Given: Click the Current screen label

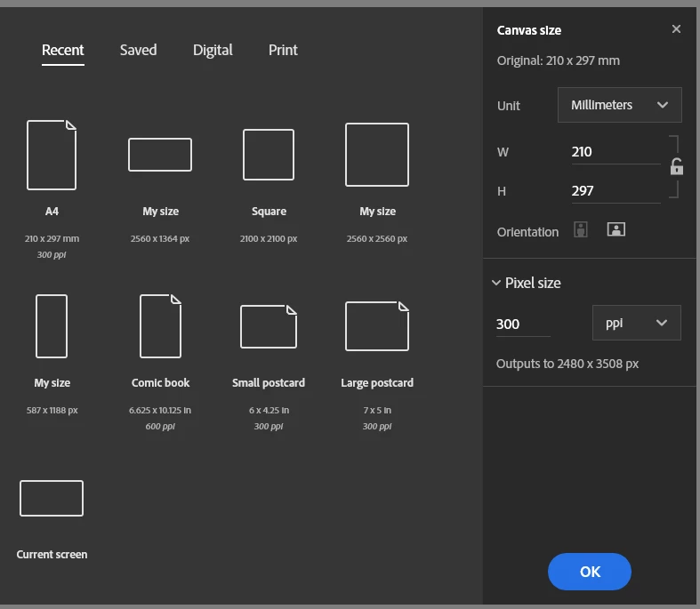Looking at the screenshot, I should 52,554.
